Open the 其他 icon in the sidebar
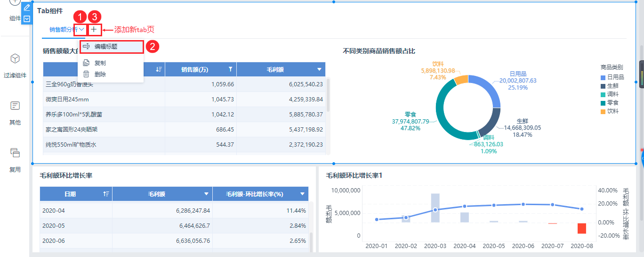The image size is (644, 257). pos(15,106)
